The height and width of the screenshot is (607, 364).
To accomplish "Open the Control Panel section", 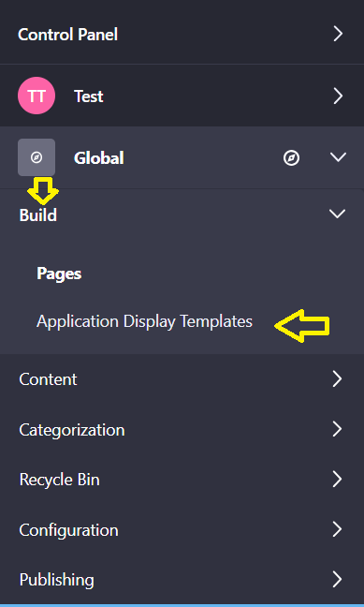I will click(x=67, y=35).
